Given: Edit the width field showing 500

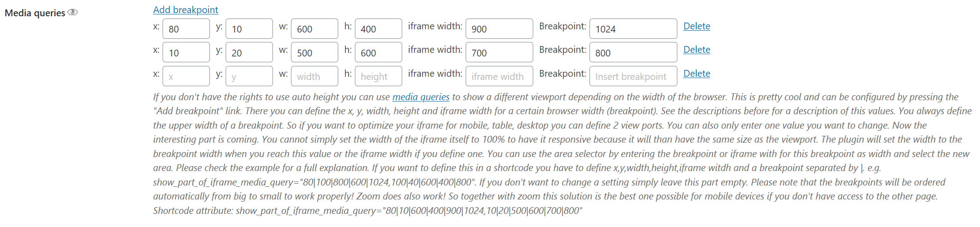Looking at the screenshot, I should pyautogui.click(x=314, y=52).
